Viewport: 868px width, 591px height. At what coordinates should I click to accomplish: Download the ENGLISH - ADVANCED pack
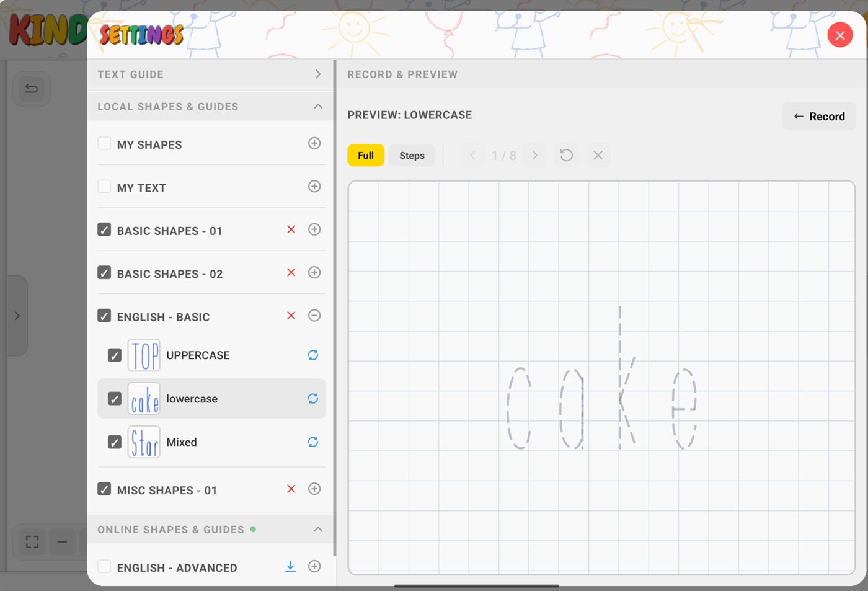(x=290, y=566)
